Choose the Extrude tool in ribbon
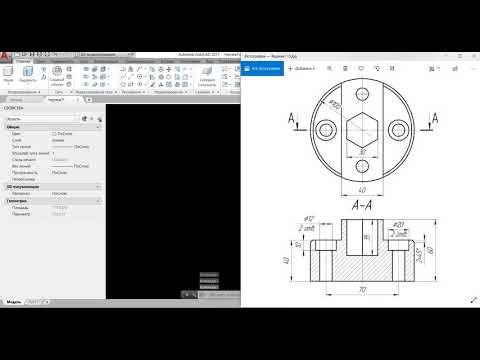Image resolution: width=480 pixels, height=360 pixels. pyautogui.click(x=28, y=74)
